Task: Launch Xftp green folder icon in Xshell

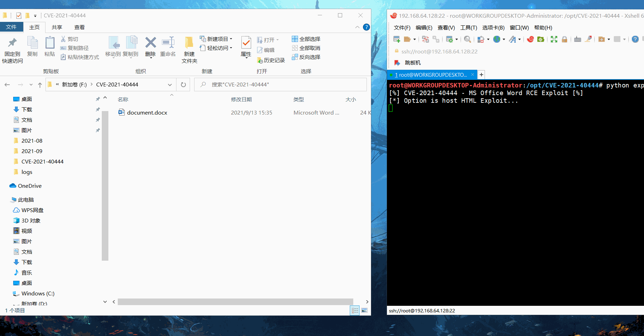Action: tap(541, 39)
